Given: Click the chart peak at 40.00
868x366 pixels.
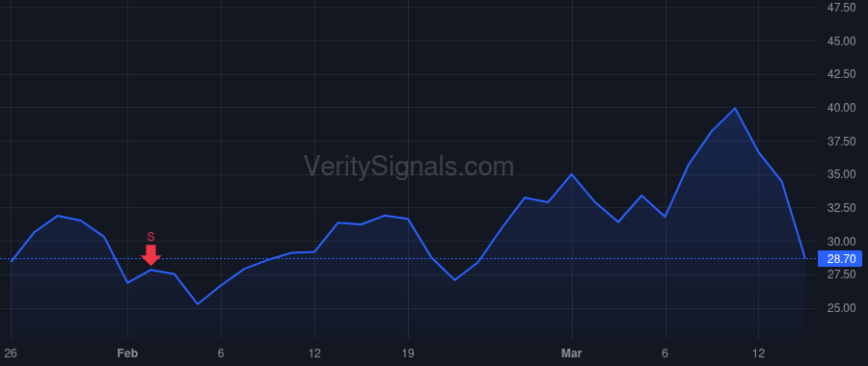Looking at the screenshot, I should [735, 109].
